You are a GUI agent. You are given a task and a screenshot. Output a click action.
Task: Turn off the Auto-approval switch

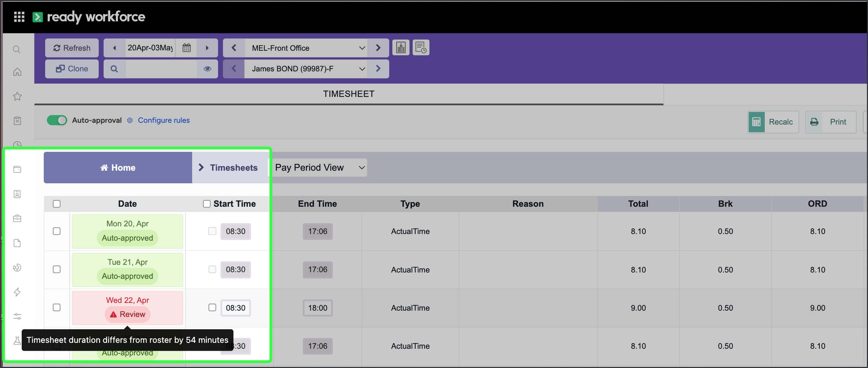(x=57, y=120)
